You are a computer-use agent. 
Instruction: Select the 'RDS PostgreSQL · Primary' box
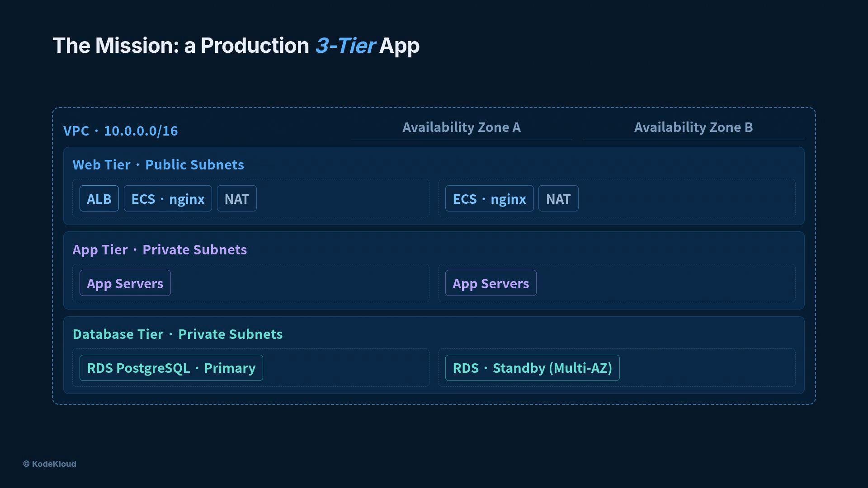coord(171,368)
